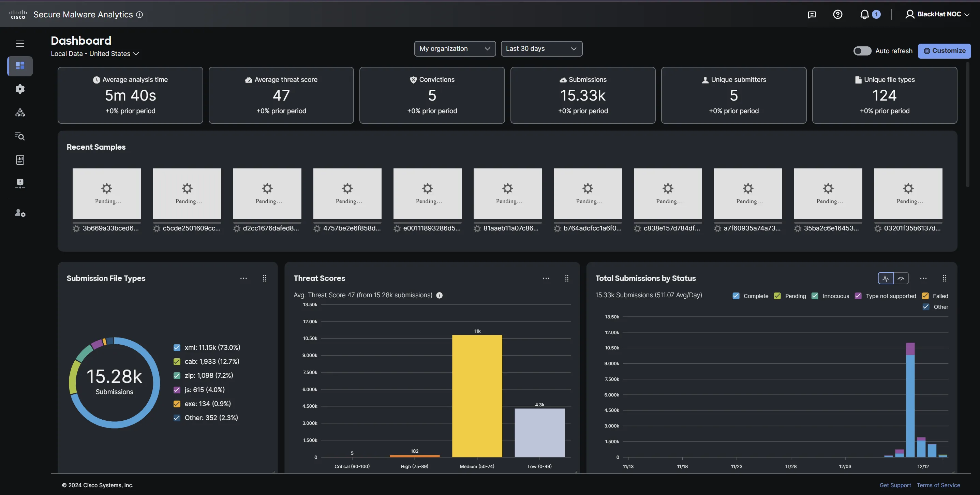
Task: Open the Get Support link
Action: 895,485
